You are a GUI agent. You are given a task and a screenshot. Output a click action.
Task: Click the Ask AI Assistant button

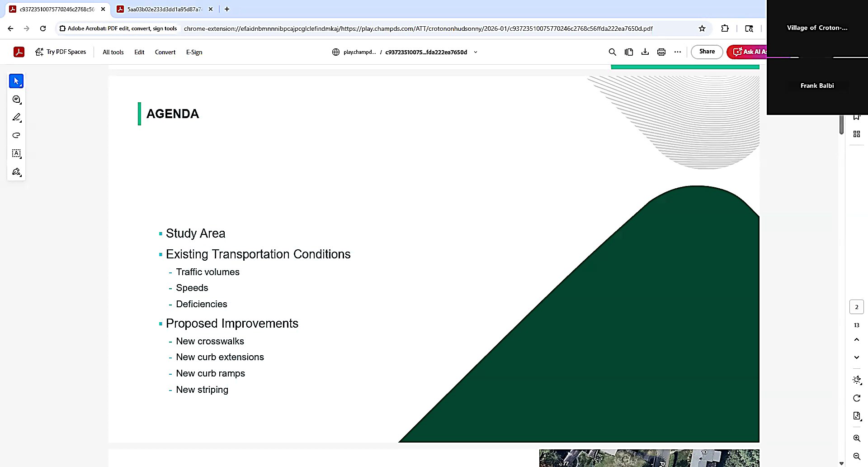pyautogui.click(x=747, y=52)
